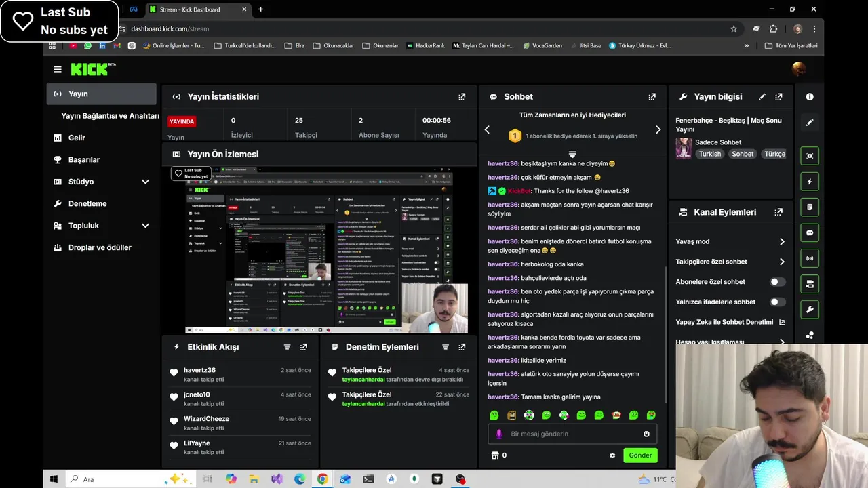868x488 pixels.
Task: Click the lightning bolt icon in right sidebar
Action: [x=810, y=182]
